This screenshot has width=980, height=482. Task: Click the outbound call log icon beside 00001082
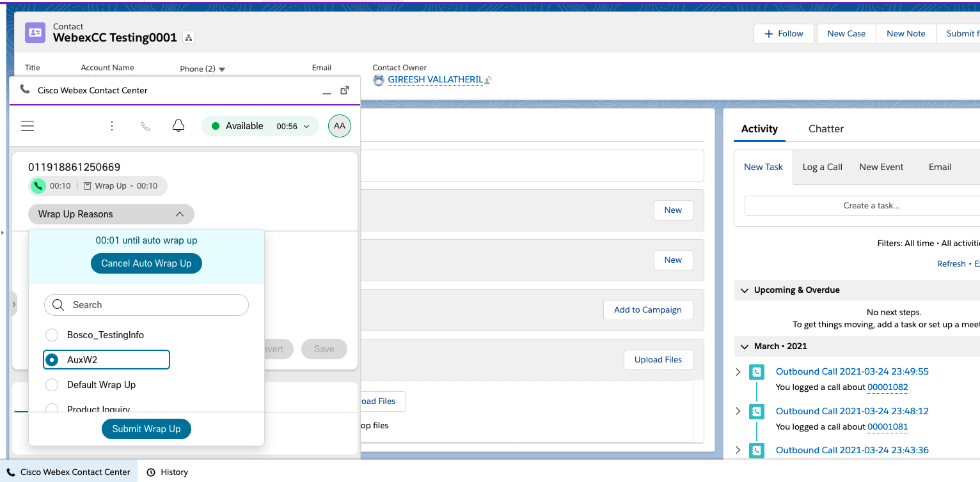[x=757, y=371]
